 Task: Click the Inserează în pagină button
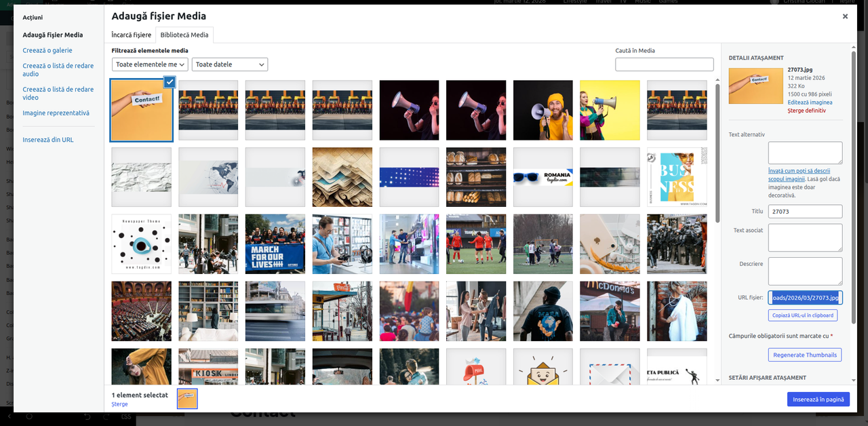click(818, 400)
